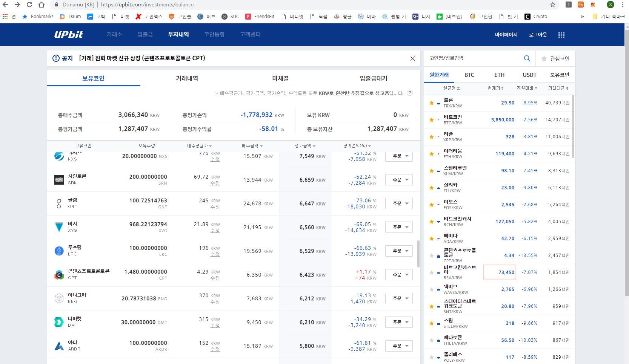The width and height of the screenshot is (629, 364).
Task: Click the coin list scrollbar
Action: (x=573, y=126)
